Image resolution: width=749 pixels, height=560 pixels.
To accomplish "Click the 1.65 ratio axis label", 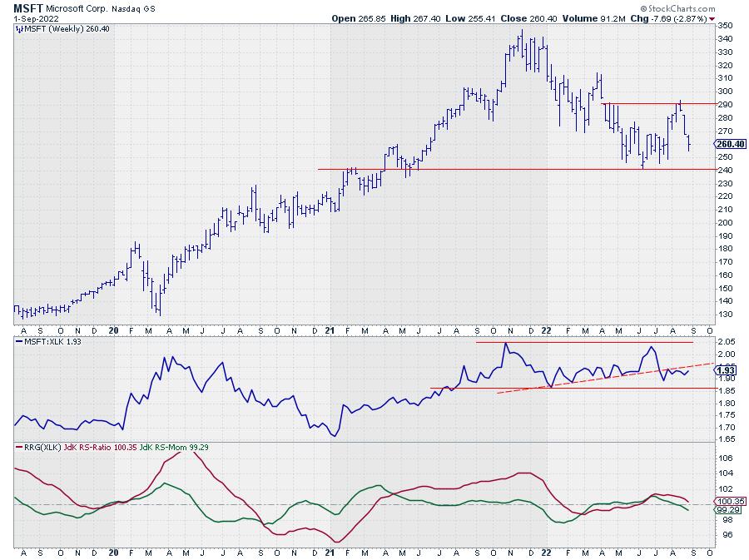I will click(x=727, y=439).
